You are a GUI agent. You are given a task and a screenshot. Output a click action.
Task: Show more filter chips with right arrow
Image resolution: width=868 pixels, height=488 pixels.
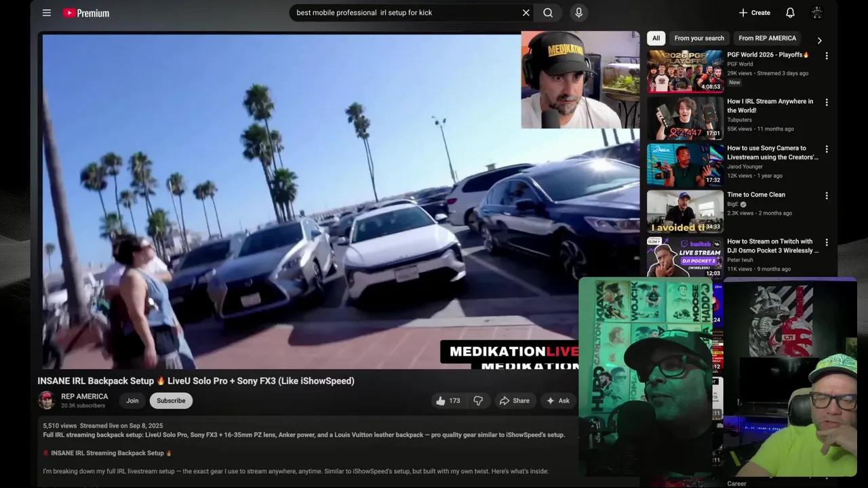click(x=819, y=41)
